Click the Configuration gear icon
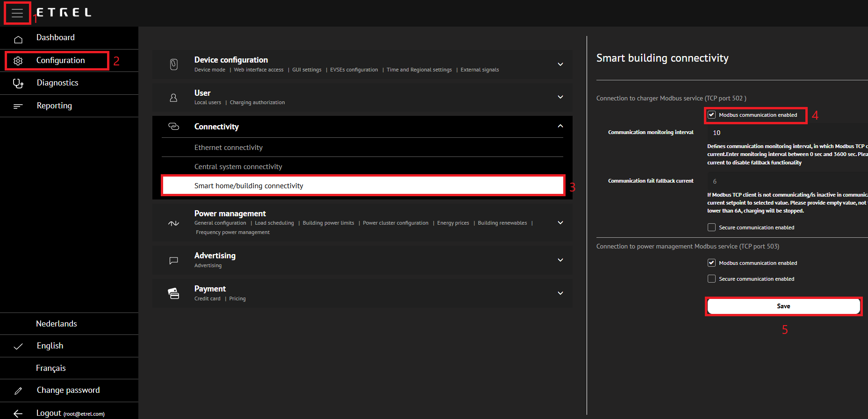 [18, 61]
